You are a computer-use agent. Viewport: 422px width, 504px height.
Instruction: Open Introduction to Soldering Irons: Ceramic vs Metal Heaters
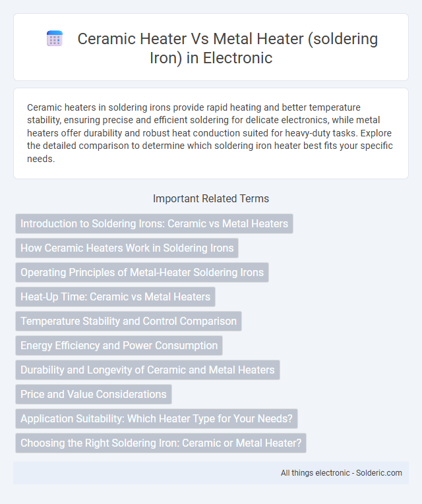point(154,224)
